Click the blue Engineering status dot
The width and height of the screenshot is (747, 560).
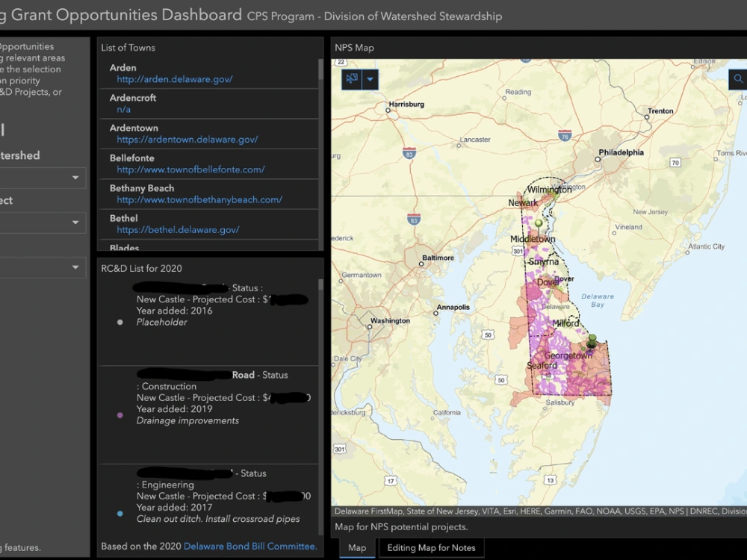coord(120,514)
